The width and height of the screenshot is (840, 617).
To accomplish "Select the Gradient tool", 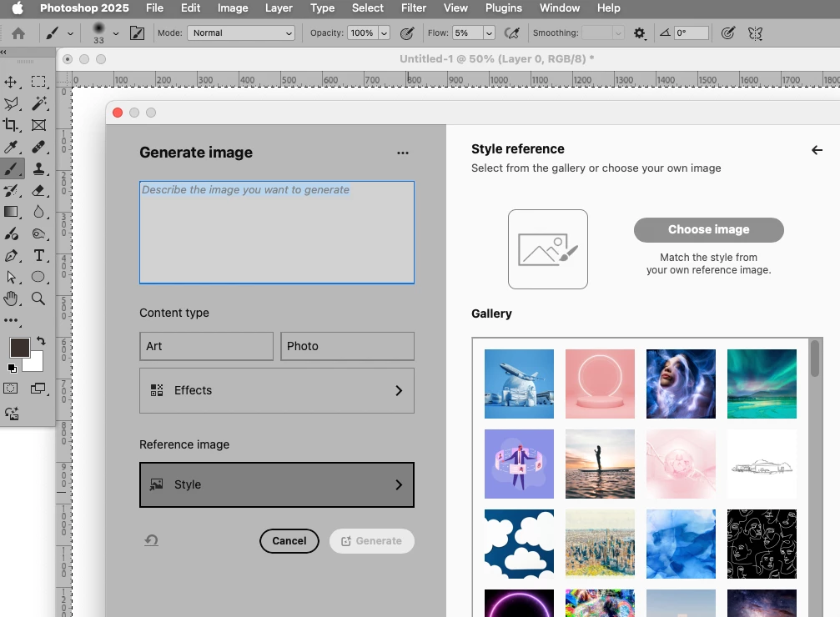I will pos(10,212).
